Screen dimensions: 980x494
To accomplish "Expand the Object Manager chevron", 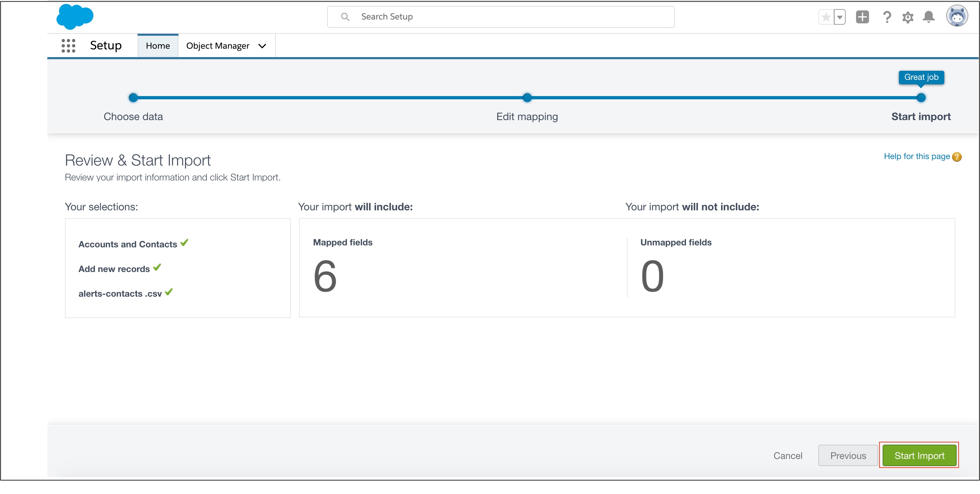I will pos(262,46).
